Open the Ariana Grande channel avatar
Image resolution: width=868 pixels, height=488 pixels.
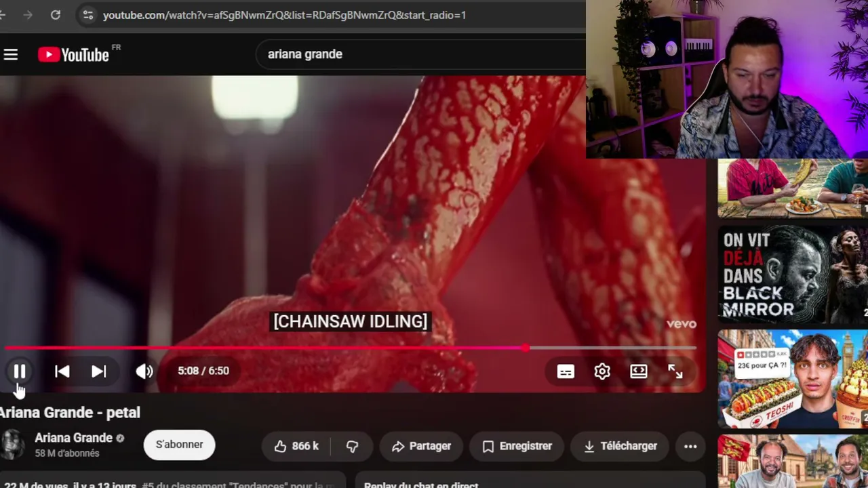coord(12,445)
